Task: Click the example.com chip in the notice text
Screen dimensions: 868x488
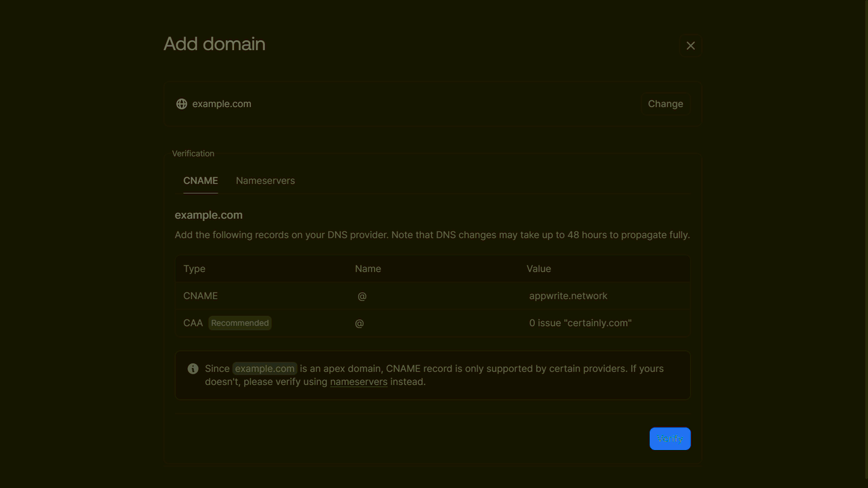Action: tap(264, 369)
